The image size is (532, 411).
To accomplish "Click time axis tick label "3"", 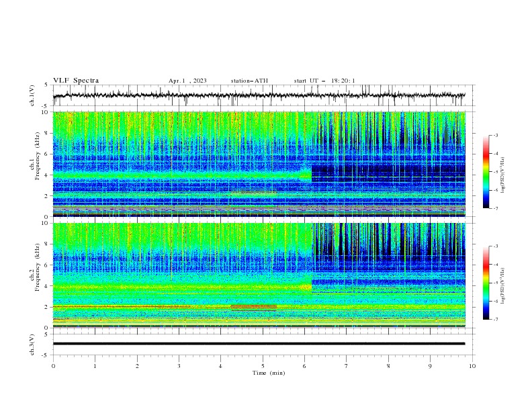I will (x=179, y=366).
